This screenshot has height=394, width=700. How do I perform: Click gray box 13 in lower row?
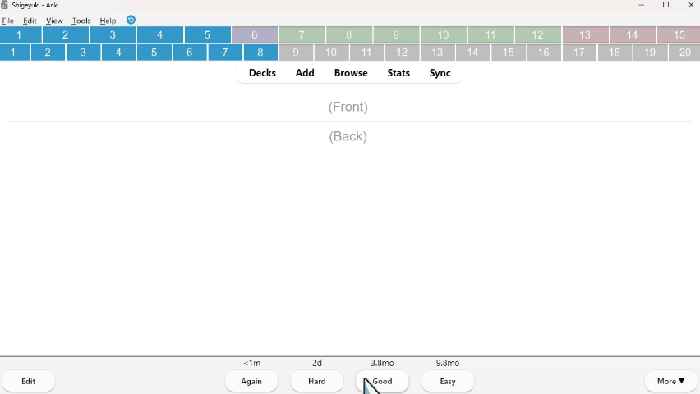click(x=437, y=52)
